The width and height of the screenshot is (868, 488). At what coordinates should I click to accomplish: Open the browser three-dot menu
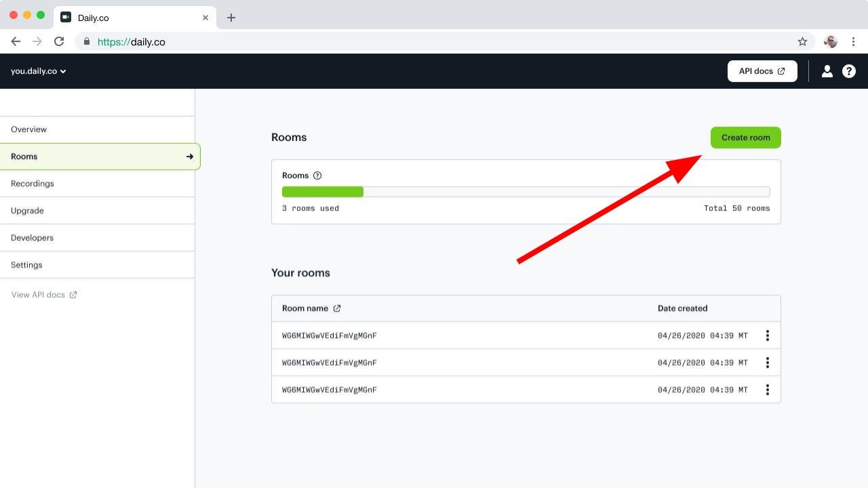click(x=853, y=41)
